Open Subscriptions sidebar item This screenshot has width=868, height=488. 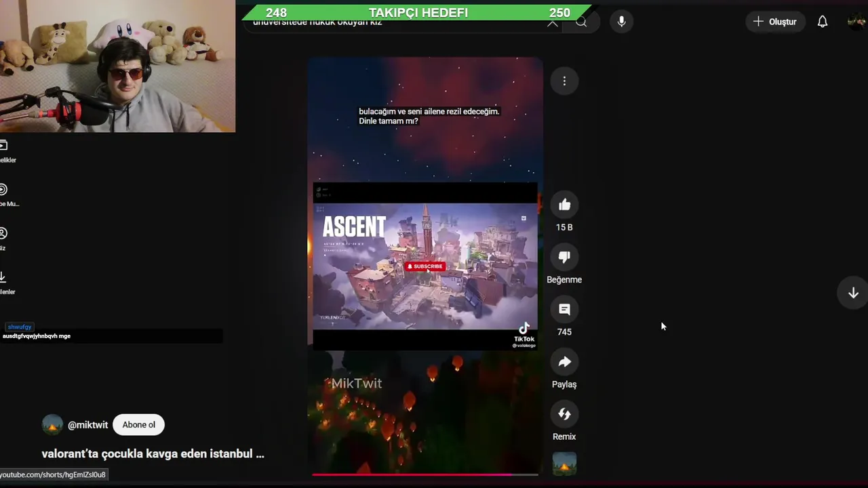pyautogui.click(x=7, y=150)
